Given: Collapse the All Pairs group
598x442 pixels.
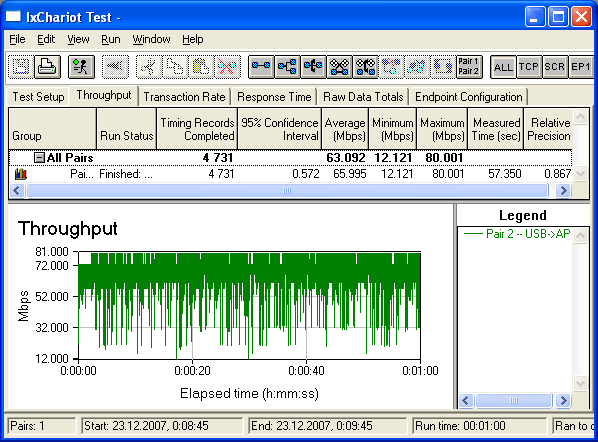Looking at the screenshot, I should pos(39,158).
